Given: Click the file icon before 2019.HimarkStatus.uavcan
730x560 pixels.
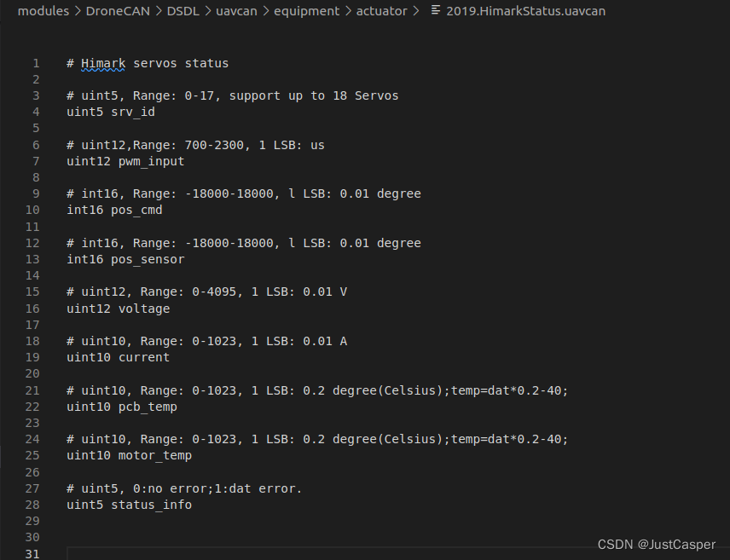Looking at the screenshot, I should pyautogui.click(x=436, y=9).
